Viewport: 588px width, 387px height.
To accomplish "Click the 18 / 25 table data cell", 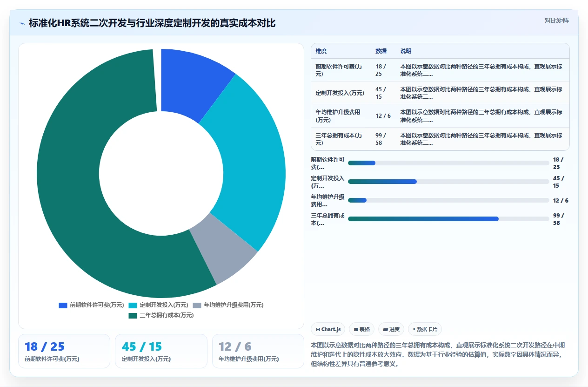I will coord(384,70).
